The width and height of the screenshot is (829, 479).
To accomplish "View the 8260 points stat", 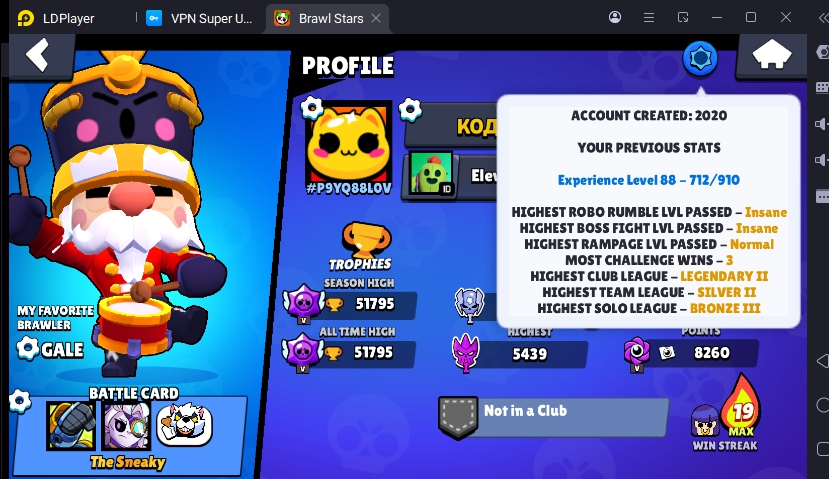I will [x=692, y=352].
